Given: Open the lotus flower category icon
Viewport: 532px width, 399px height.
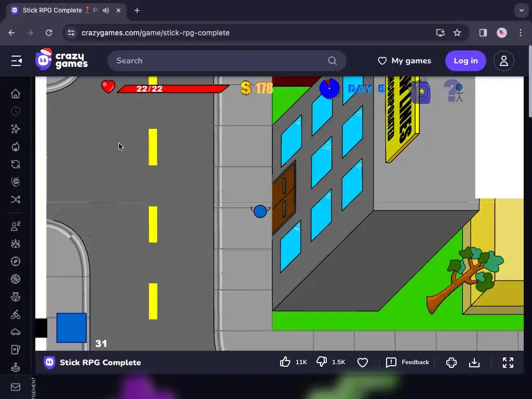Looking at the screenshot, I should click(x=16, y=297).
